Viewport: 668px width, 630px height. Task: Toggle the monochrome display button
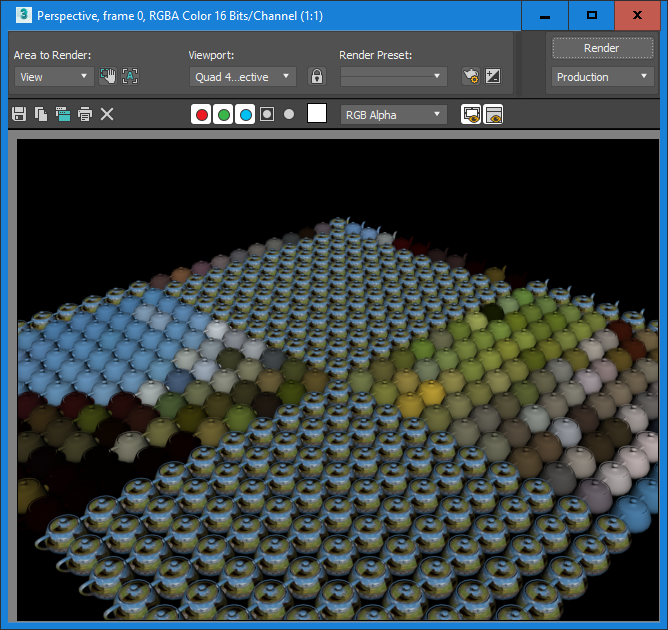point(289,114)
